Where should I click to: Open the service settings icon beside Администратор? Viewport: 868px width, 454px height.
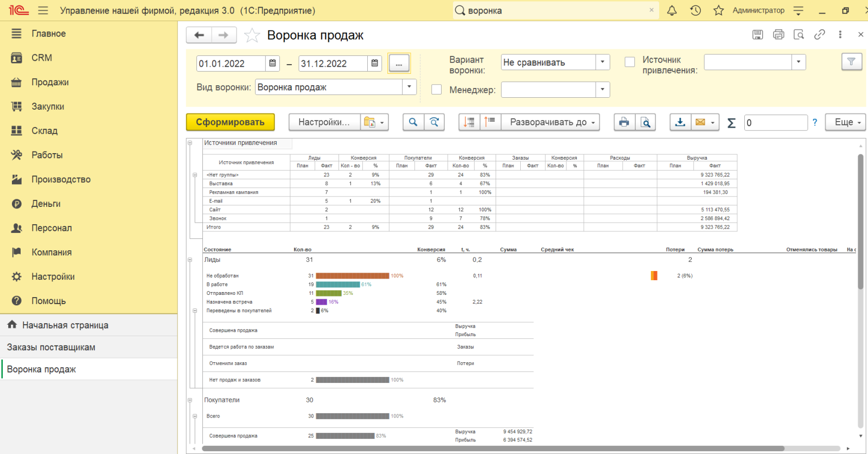pyautogui.click(x=799, y=10)
